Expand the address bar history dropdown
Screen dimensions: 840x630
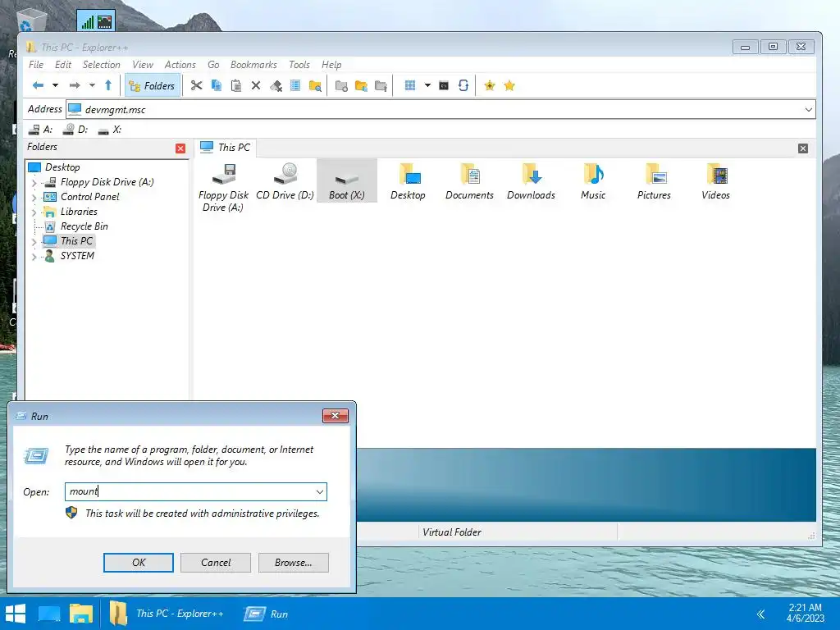tap(808, 110)
